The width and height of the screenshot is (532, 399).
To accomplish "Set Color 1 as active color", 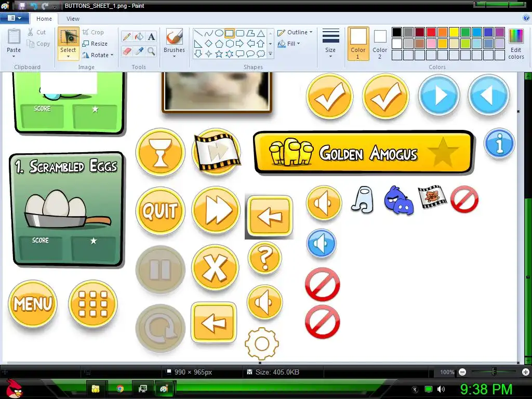I will tap(358, 44).
